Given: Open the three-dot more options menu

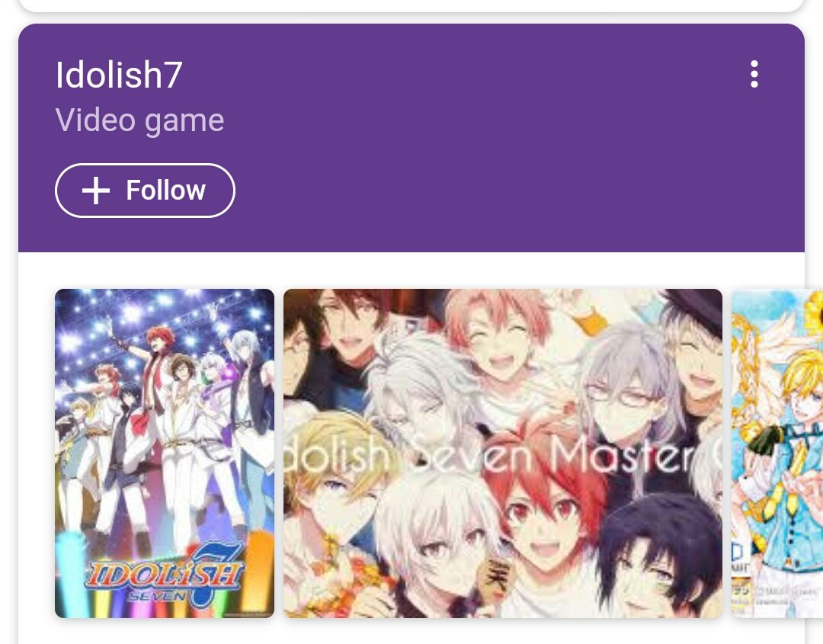Looking at the screenshot, I should point(754,74).
